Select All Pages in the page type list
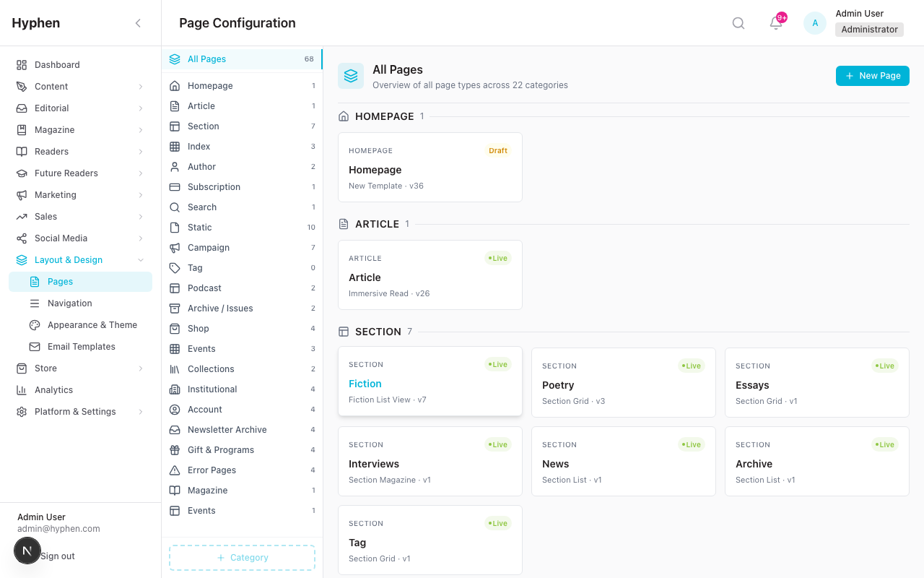The width and height of the screenshot is (924, 578). 206,59
